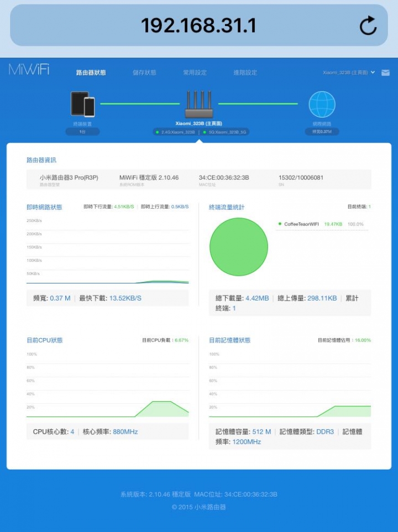Click the 核心頻率 880MHz value

pos(125,431)
